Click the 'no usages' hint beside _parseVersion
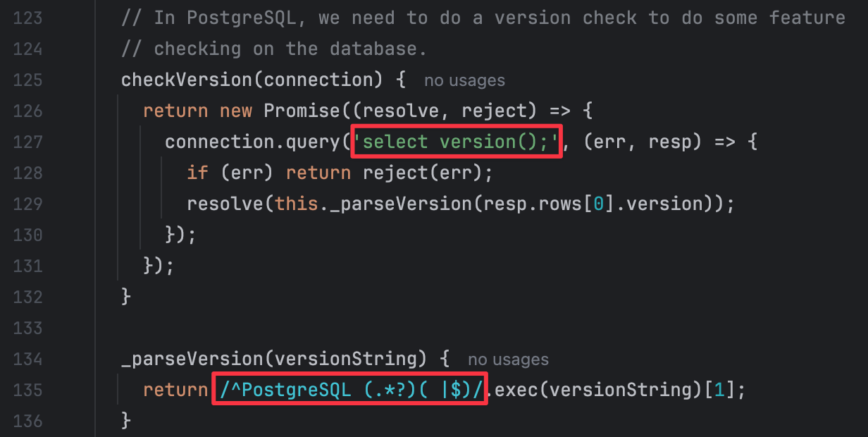Viewport: 868px width, 437px height. pos(508,359)
